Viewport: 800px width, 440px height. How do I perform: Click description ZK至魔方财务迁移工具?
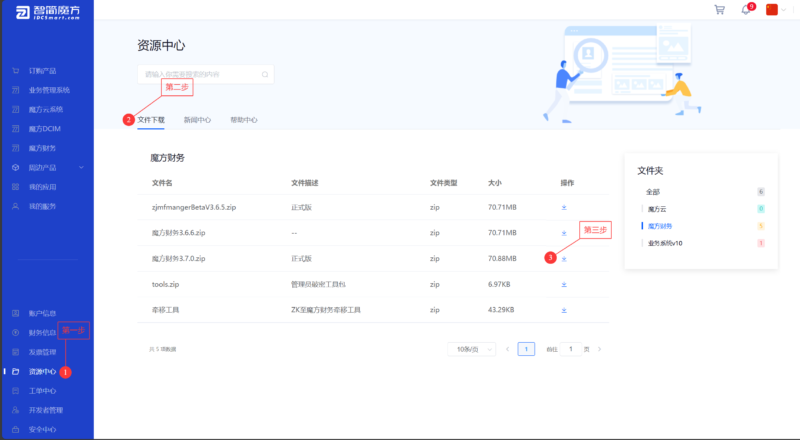(x=326, y=310)
